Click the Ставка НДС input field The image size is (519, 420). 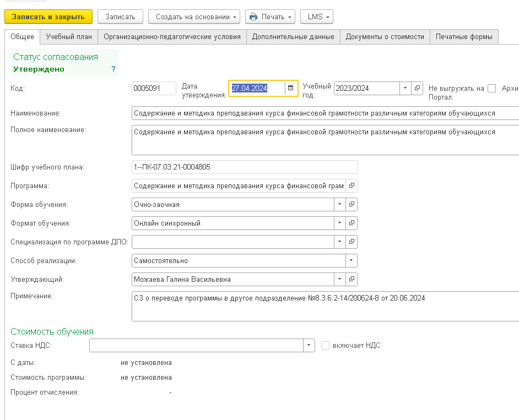pyautogui.click(x=196, y=345)
